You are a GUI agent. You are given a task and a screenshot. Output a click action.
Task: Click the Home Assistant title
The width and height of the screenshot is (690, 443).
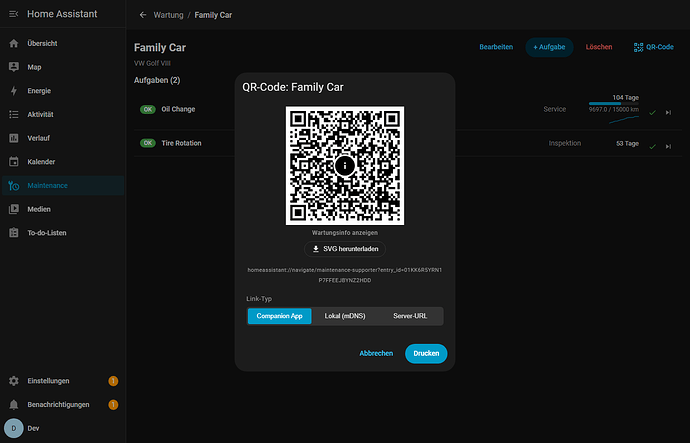click(x=62, y=14)
